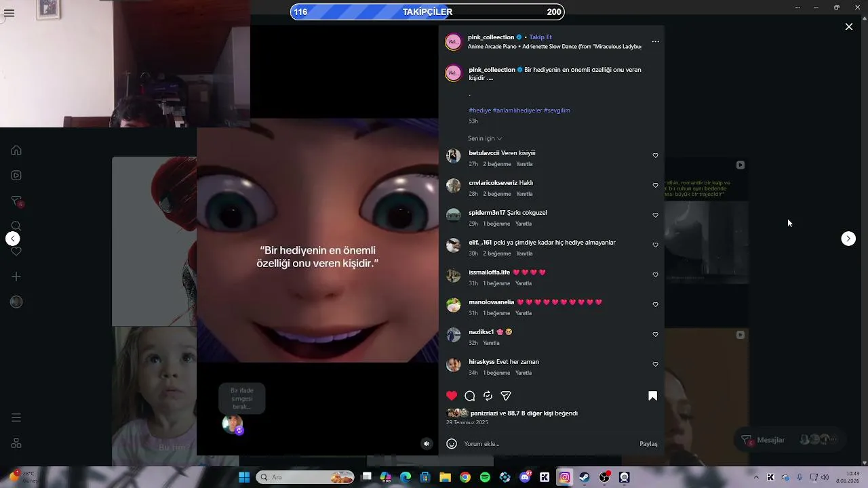
Task: Show hidden system tray icons chevron
Action: click(x=756, y=477)
